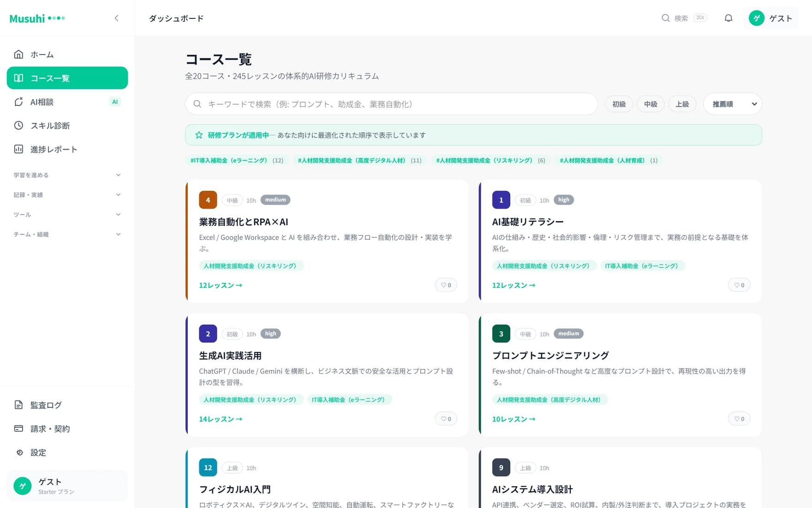Image resolution: width=812 pixels, height=508 pixels.
Task: Toggle the #人材開発支援助成金(高度デジタル人材) tag filter
Action: [x=359, y=160]
